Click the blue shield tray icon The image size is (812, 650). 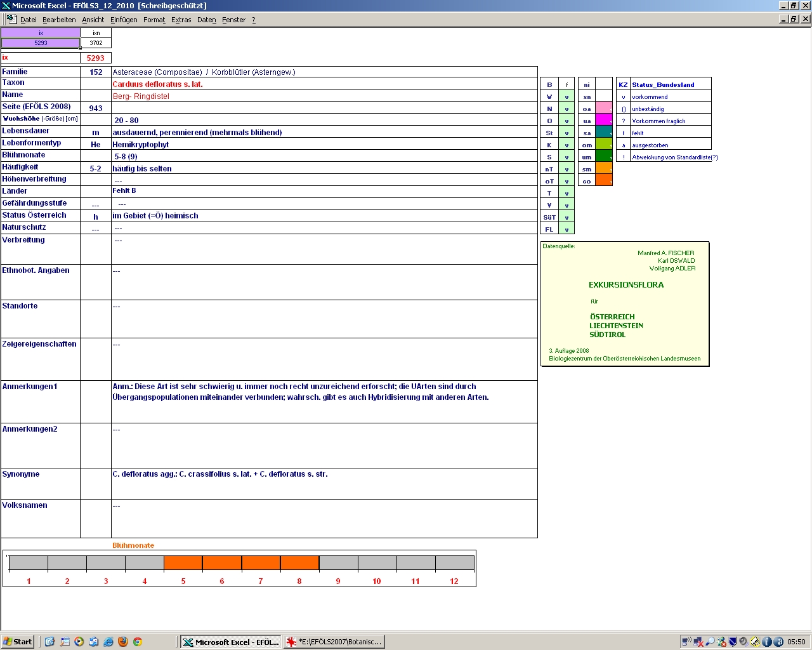tap(733, 642)
